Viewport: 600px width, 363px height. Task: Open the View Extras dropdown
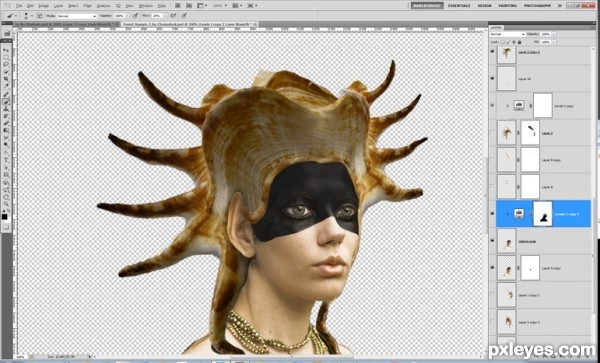tap(201, 6)
